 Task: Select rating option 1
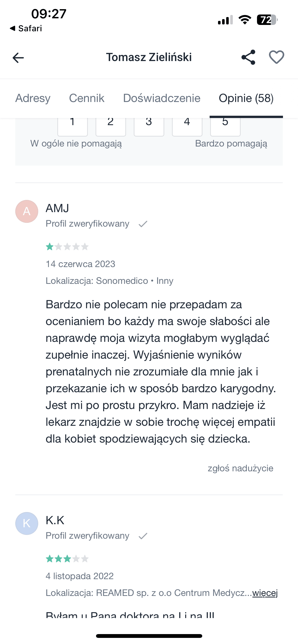[73, 126]
